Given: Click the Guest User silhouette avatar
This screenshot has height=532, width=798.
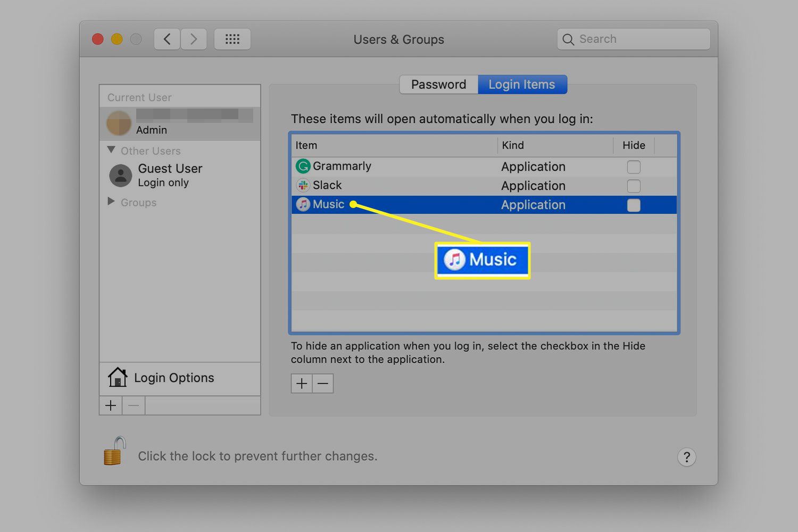Looking at the screenshot, I should click(121, 176).
